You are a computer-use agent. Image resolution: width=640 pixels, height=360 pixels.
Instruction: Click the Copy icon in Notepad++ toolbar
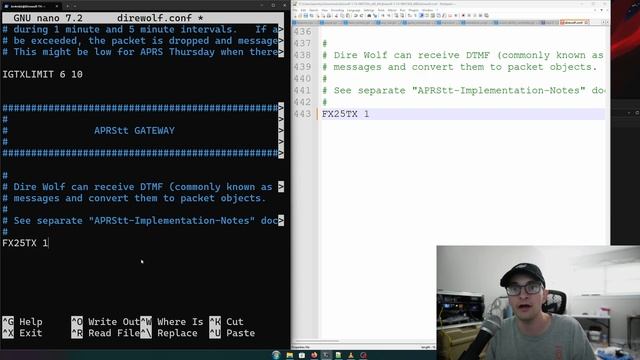tap(342, 15)
